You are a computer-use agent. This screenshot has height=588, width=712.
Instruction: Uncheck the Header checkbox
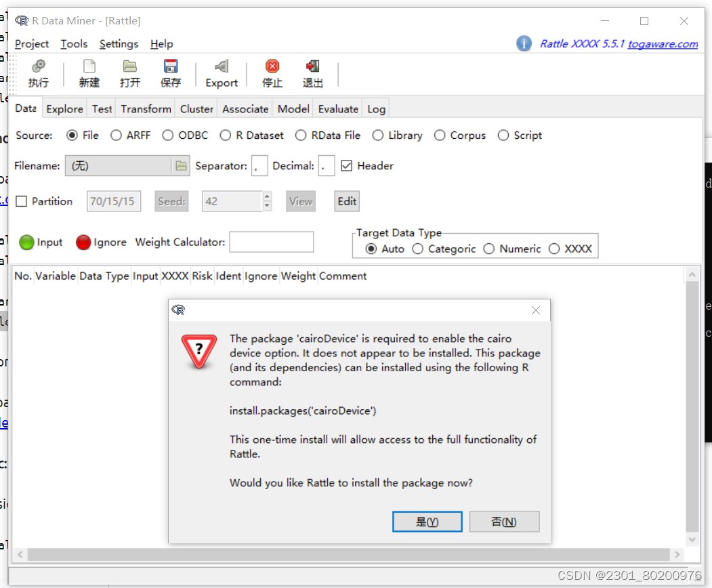tap(346, 166)
